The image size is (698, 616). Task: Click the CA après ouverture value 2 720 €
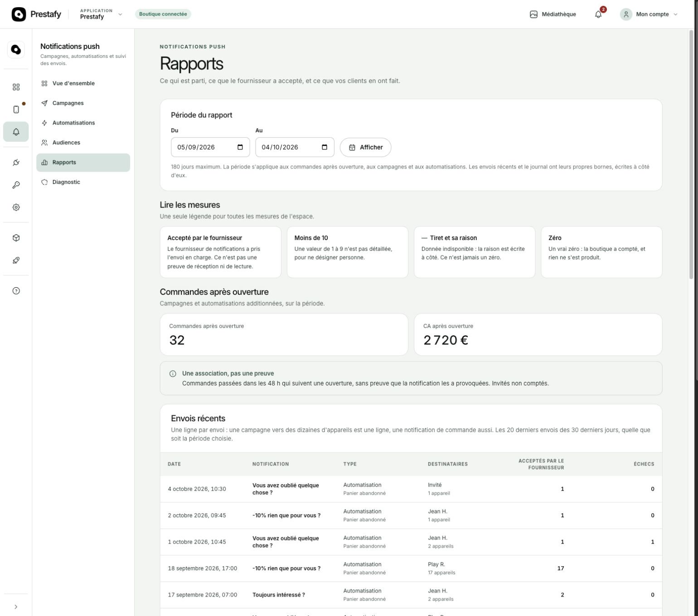pos(446,340)
